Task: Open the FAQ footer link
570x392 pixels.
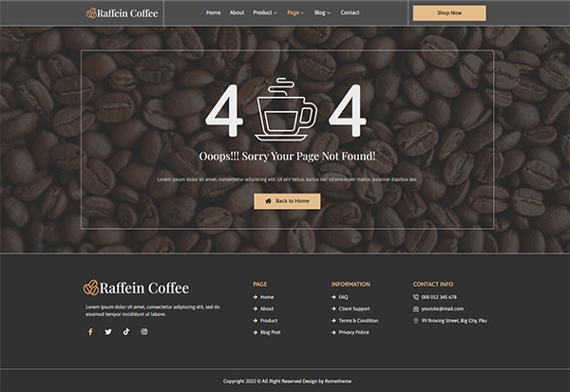Action: click(343, 297)
